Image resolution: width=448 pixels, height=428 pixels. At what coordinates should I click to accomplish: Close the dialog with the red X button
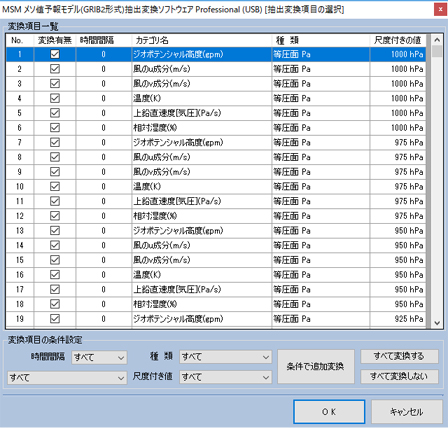pyautogui.click(x=440, y=10)
